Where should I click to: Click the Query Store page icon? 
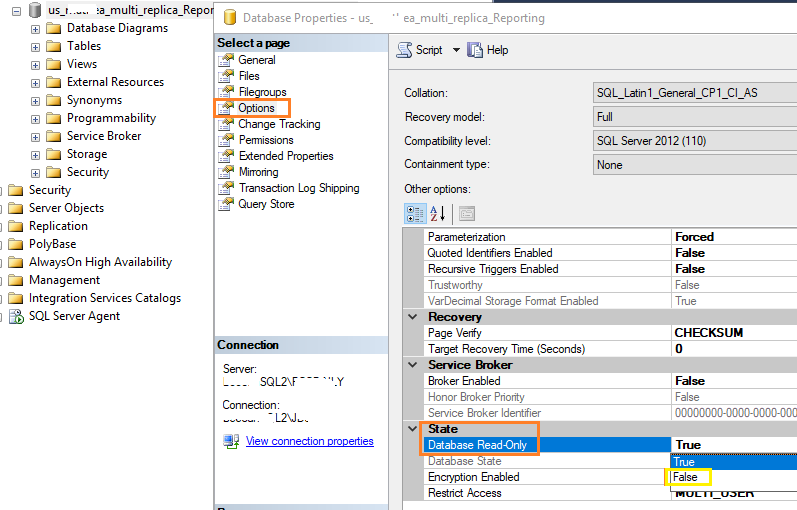click(x=226, y=204)
